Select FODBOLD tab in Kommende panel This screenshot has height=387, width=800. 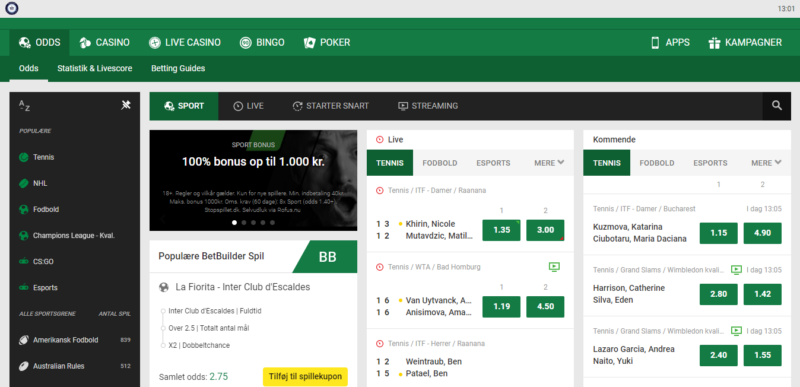pyautogui.click(x=657, y=163)
